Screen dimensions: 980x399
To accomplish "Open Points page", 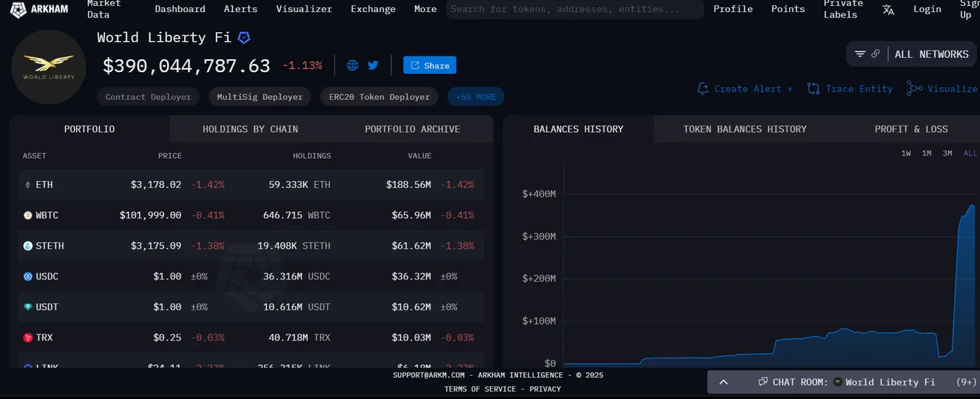I will 788,9.
